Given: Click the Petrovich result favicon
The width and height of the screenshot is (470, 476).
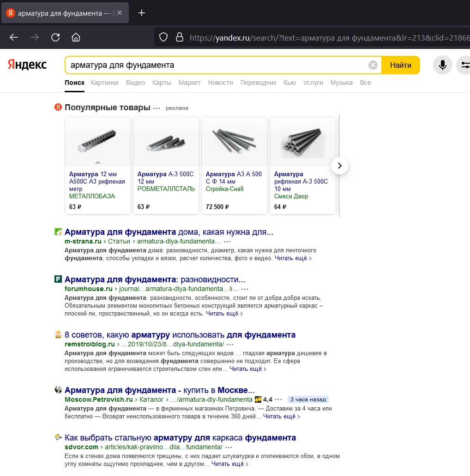Looking at the screenshot, I should (x=58, y=390).
